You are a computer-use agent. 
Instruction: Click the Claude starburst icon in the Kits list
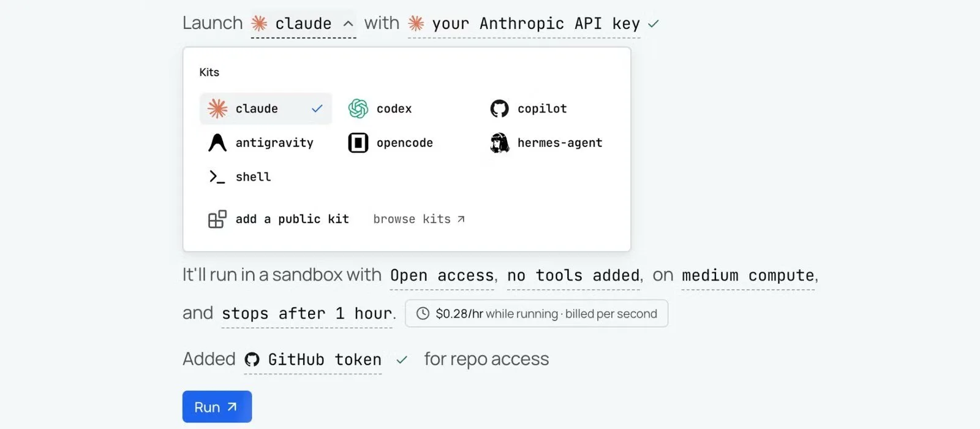click(x=217, y=108)
